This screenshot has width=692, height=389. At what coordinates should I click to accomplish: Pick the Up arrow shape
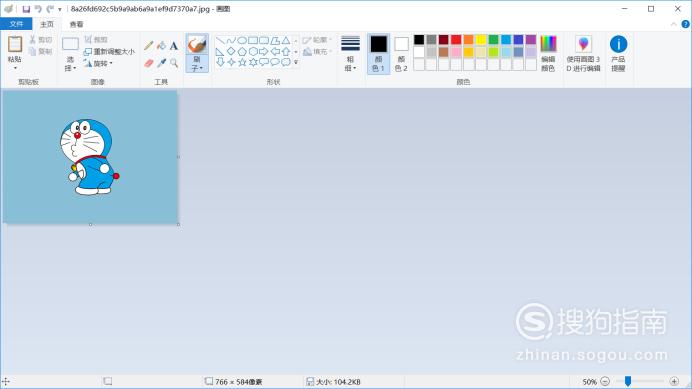pyautogui.click(x=286, y=52)
